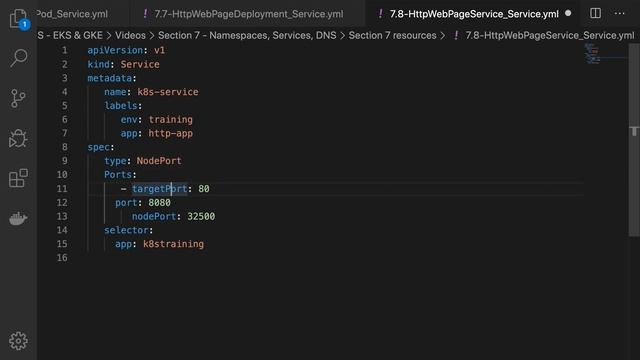Click the 'metadata' key
640x360 pixels.
[109, 78]
